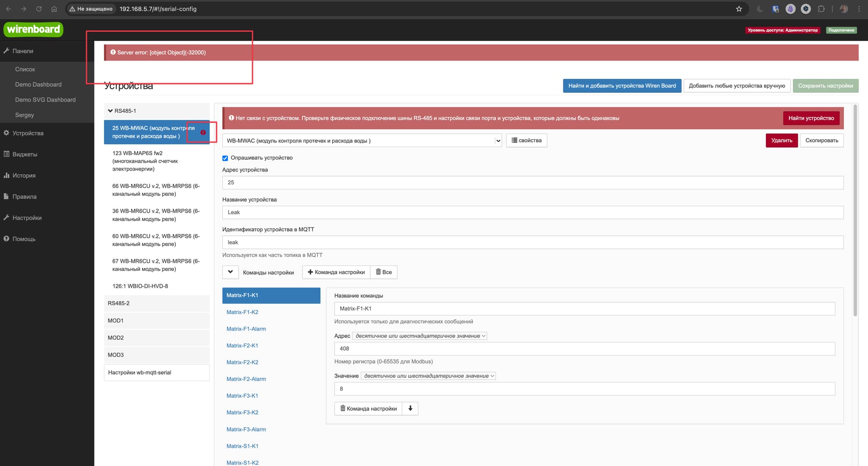Select device 126:1 WBIO-DI-HVD-8
Image resolution: width=868 pixels, height=466 pixels.
pyautogui.click(x=156, y=286)
